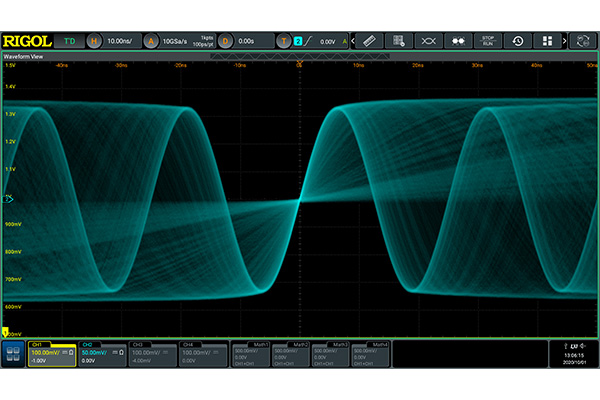Image resolution: width=600 pixels, height=400 pixels.
Task: Enable channel CH3
Action: click(152, 353)
